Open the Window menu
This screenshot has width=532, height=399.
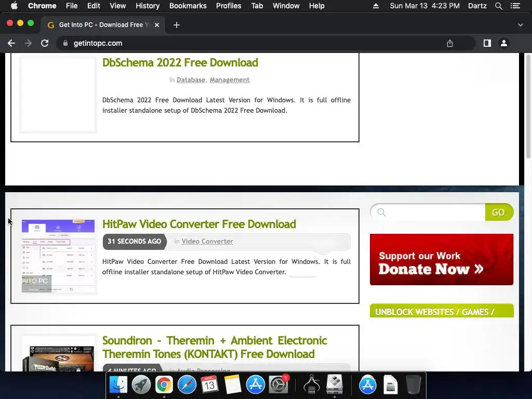pyautogui.click(x=286, y=6)
